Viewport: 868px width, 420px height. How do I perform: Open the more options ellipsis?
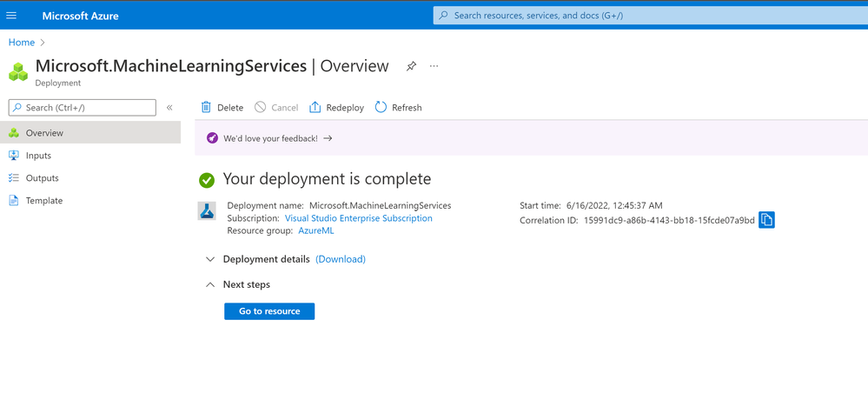pos(434,66)
